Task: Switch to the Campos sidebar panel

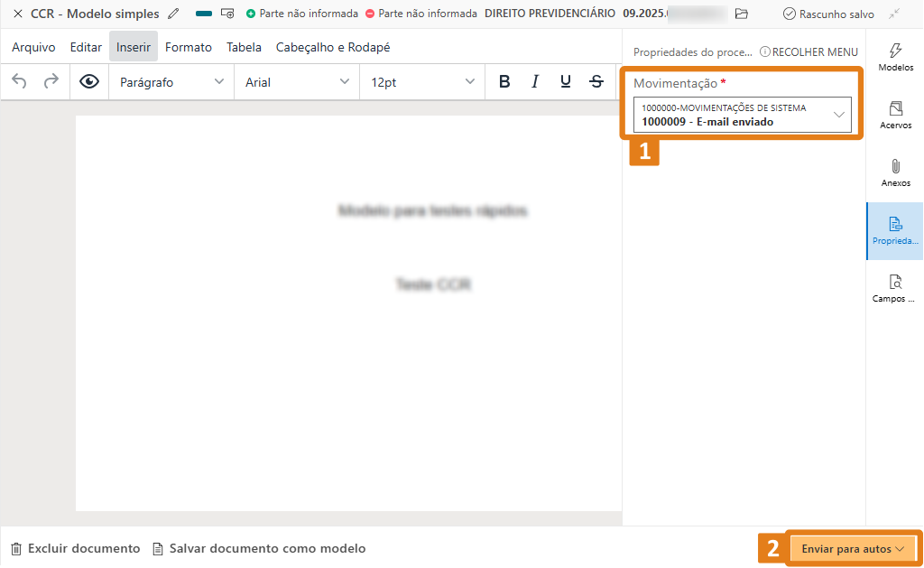Action: click(x=895, y=288)
